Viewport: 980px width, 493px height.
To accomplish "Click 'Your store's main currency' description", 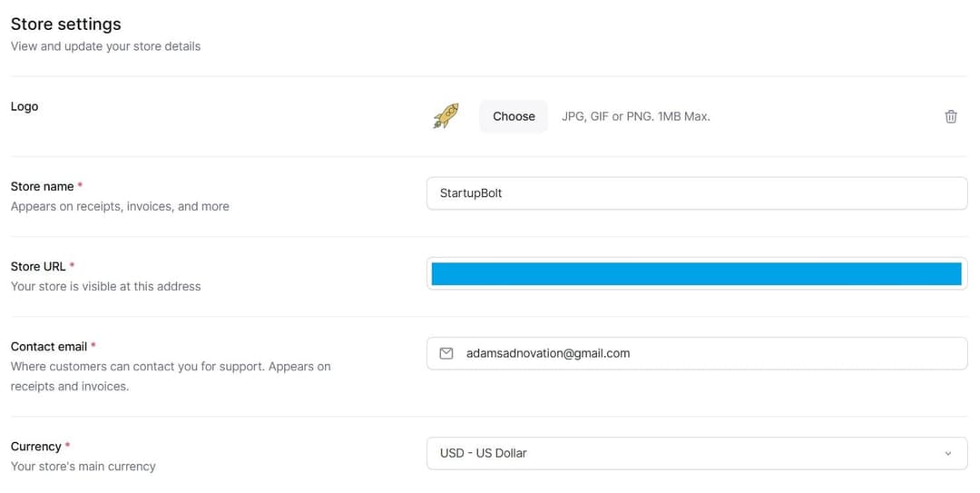I will point(83,467).
